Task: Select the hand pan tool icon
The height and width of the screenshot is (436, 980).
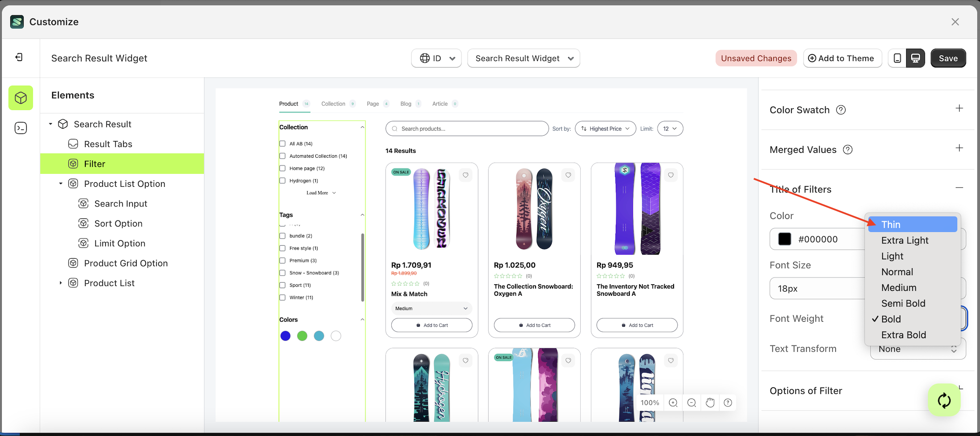Action: (x=710, y=402)
